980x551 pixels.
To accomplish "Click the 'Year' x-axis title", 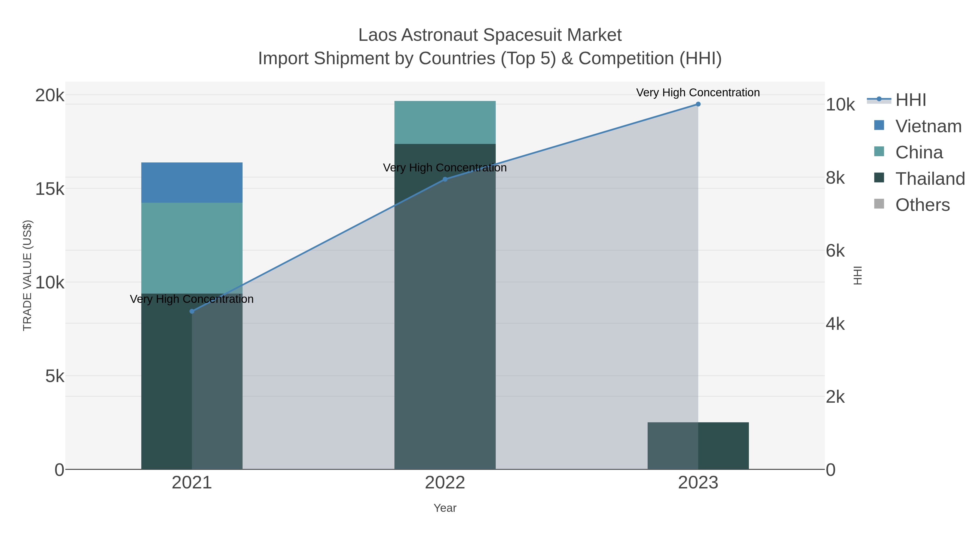I will [x=445, y=508].
